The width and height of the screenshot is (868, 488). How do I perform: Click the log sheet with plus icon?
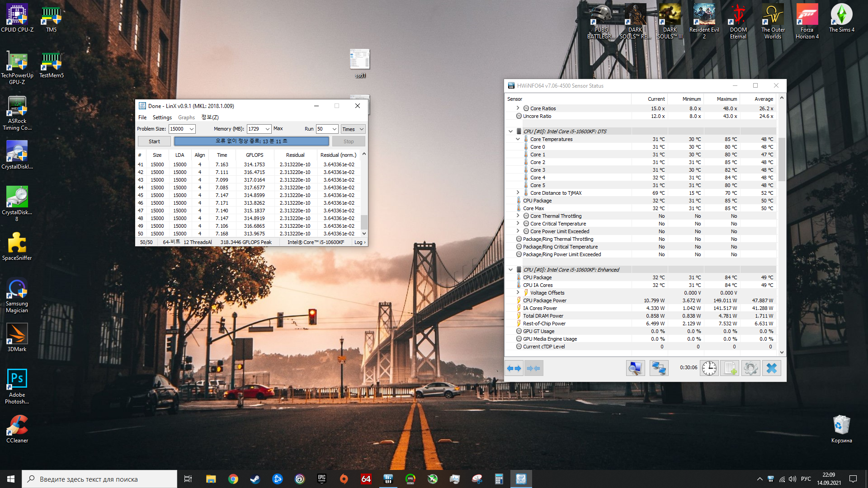(730, 368)
